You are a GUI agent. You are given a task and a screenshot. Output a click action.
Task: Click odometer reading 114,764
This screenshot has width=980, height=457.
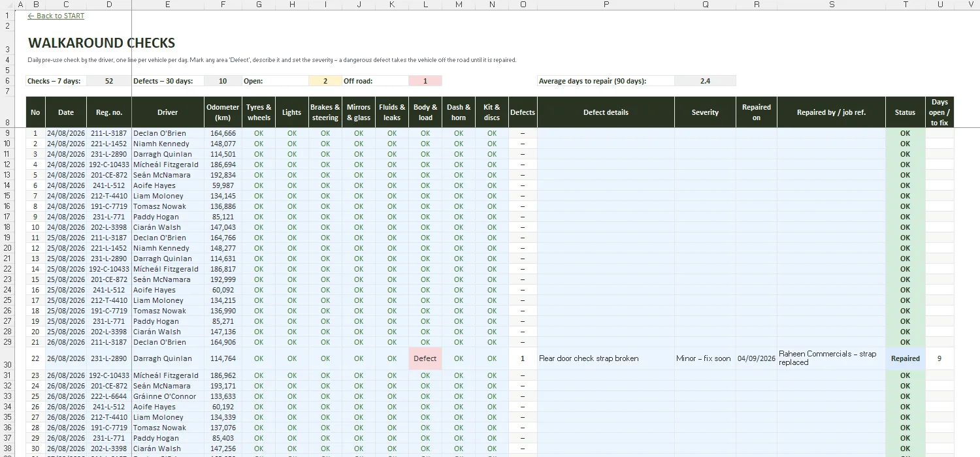[223, 358]
